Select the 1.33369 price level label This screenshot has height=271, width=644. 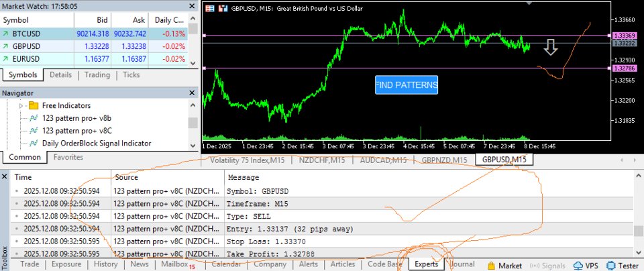[x=624, y=36]
